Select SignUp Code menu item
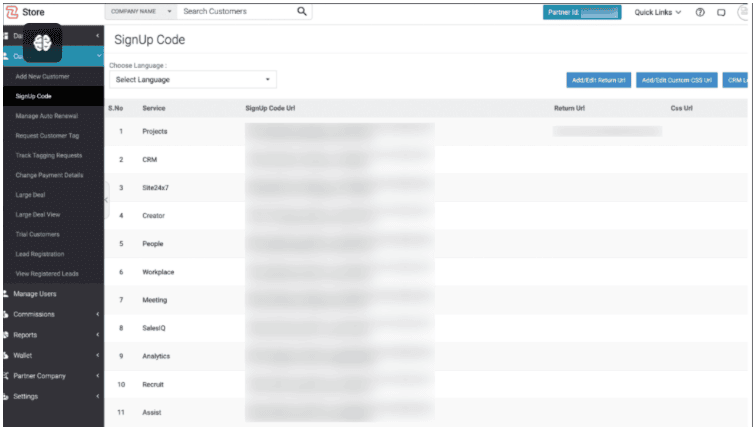The width and height of the screenshot is (755, 427). [x=33, y=96]
